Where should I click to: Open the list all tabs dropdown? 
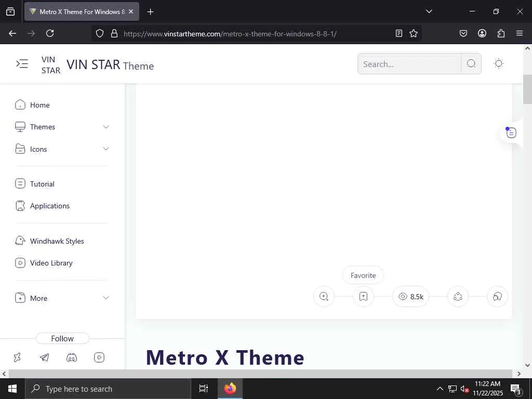click(x=429, y=11)
